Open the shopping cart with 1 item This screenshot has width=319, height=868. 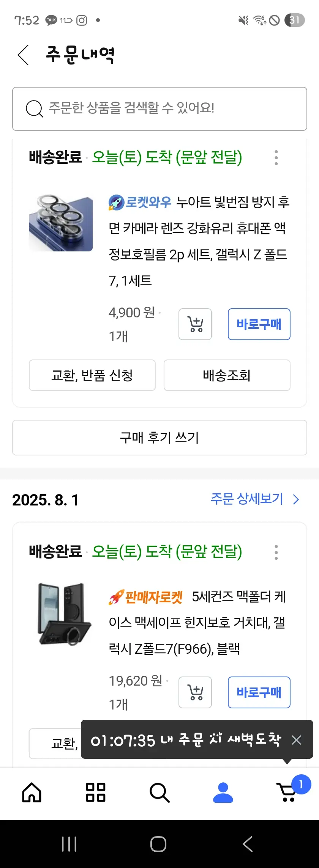[x=287, y=793]
